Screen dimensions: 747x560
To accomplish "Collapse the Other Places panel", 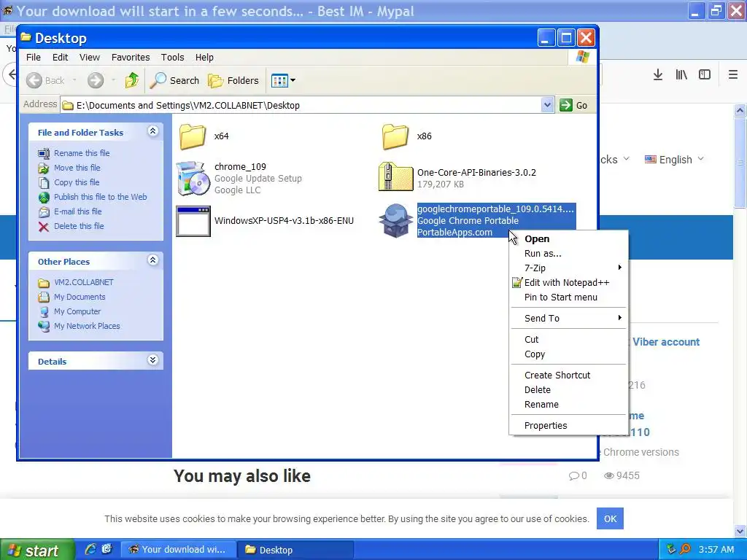I will pos(152,260).
